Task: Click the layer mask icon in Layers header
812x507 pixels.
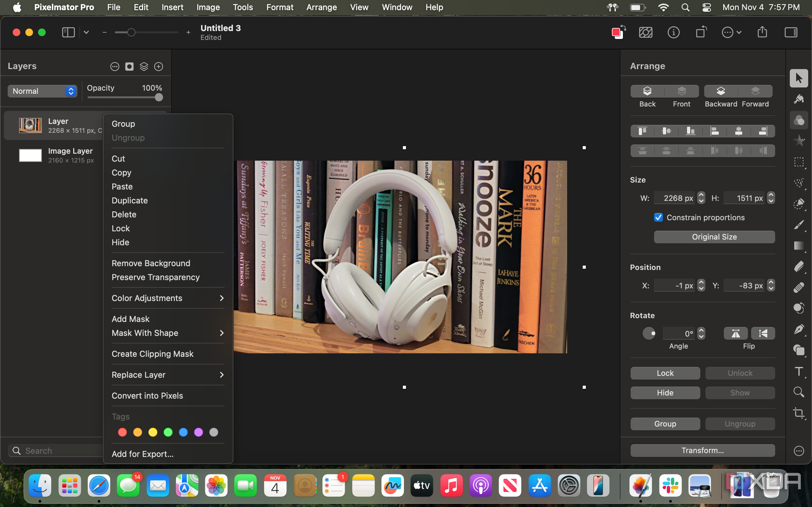Action: coord(129,67)
